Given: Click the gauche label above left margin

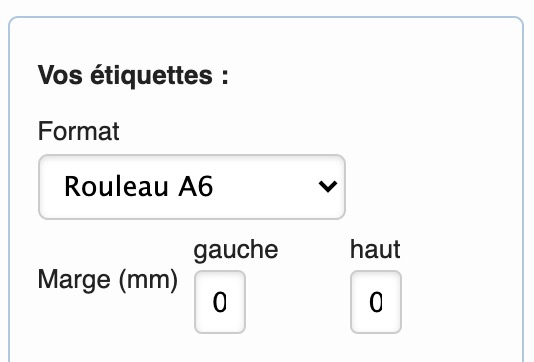Looking at the screenshot, I should coord(236,251).
